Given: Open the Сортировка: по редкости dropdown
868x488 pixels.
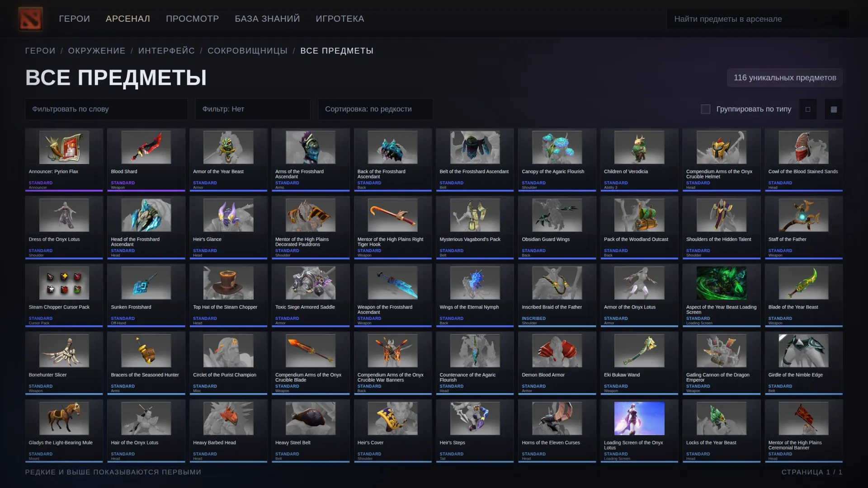Looking at the screenshot, I should click(x=375, y=109).
